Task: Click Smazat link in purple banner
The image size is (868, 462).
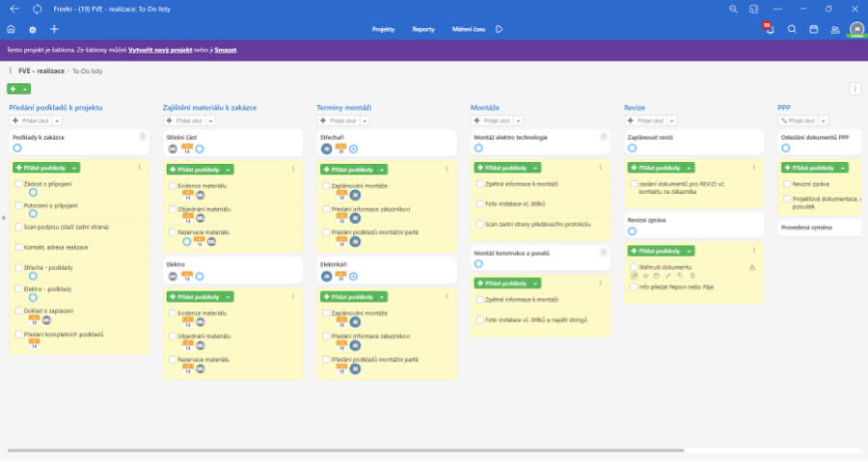Action: pos(226,50)
